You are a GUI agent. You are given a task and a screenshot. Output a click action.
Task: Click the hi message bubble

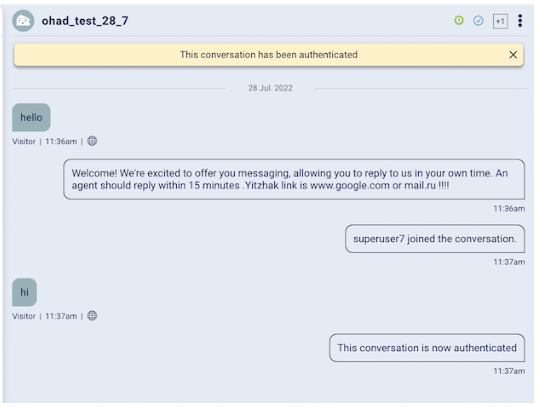click(x=25, y=292)
